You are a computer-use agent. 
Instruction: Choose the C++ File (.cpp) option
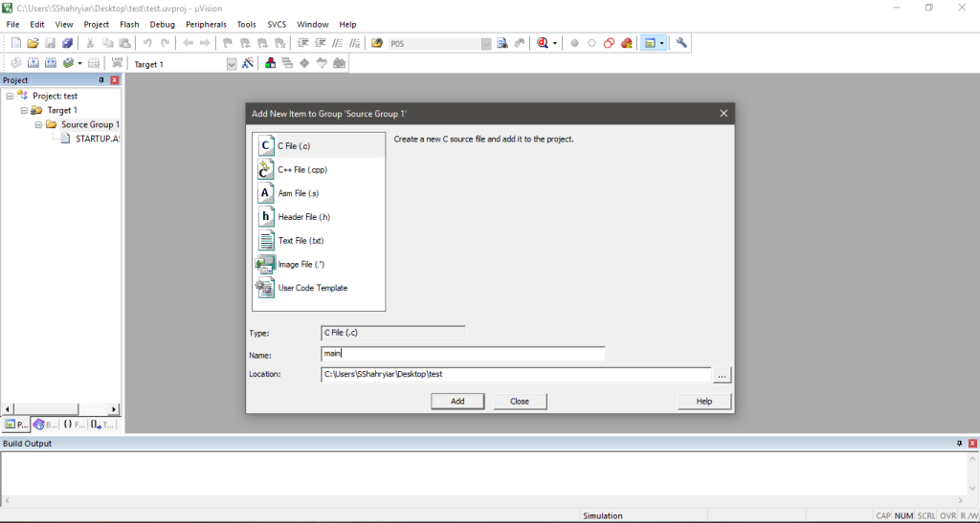point(302,169)
